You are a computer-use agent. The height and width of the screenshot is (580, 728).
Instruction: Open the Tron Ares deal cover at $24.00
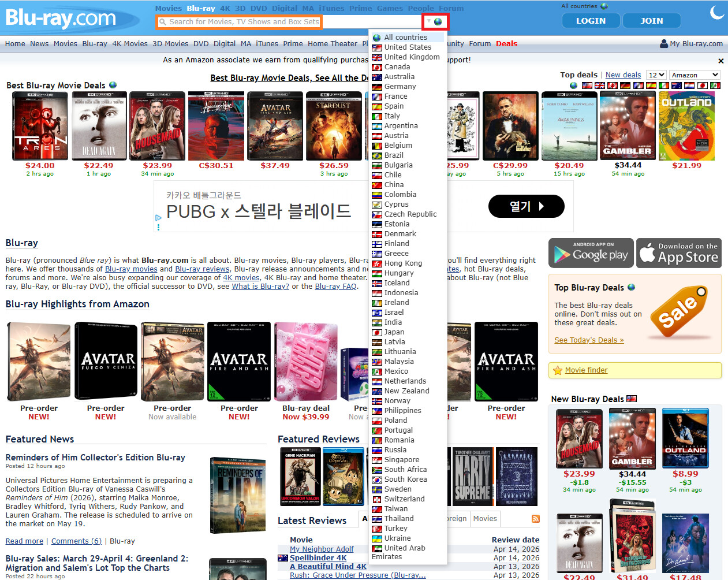tap(40, 125)
